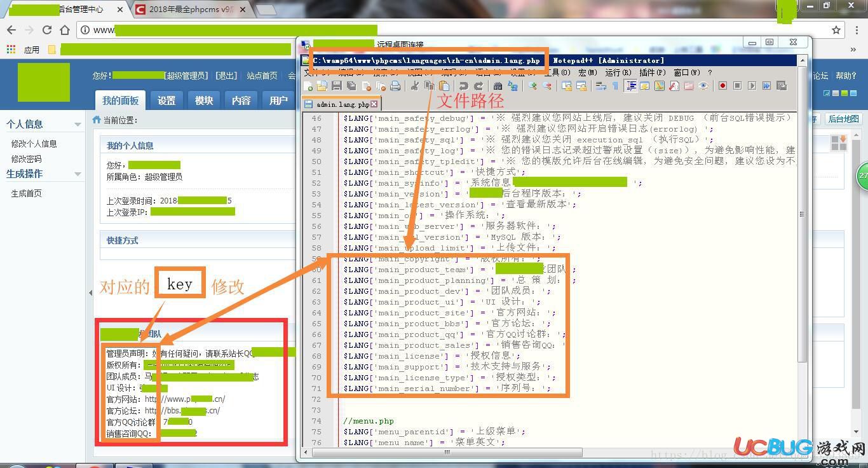Click the [退出] logout link
The image size is (868, 468).
(x=226, y=76)
